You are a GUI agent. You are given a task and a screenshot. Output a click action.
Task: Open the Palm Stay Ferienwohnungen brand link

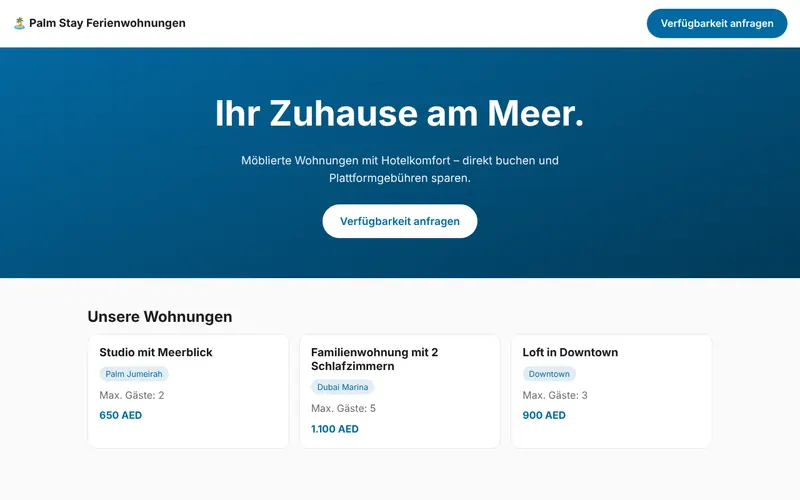tap(100, 23)
